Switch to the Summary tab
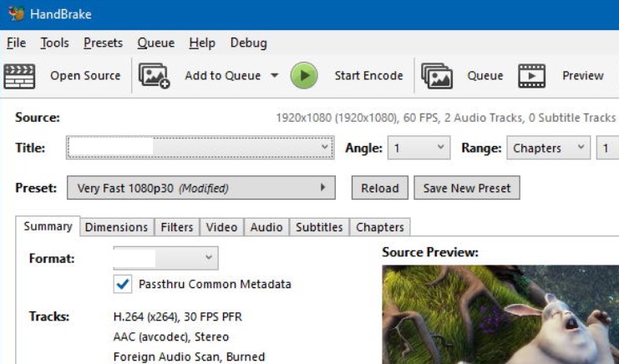The height and width of the screenshot is (364, 619). click(48, 226)
